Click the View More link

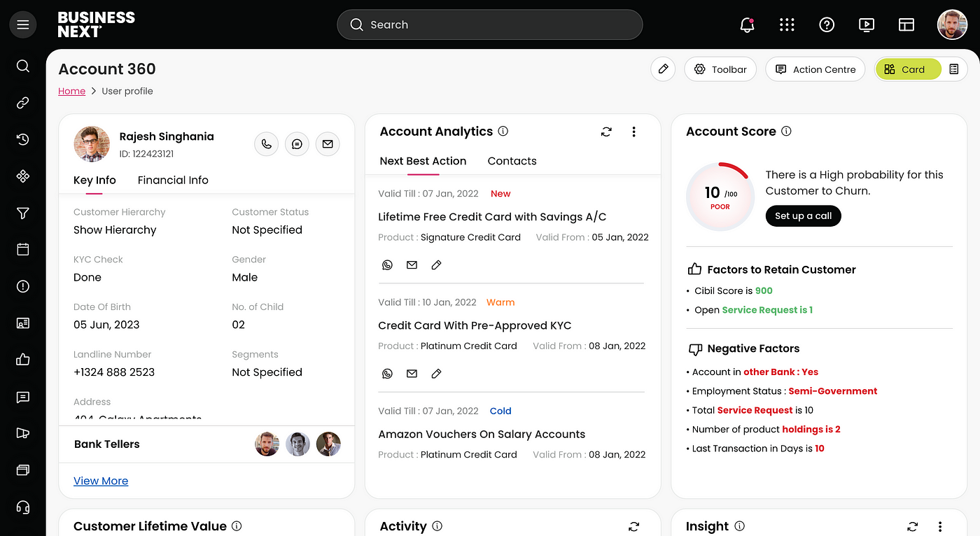(101, 481)
